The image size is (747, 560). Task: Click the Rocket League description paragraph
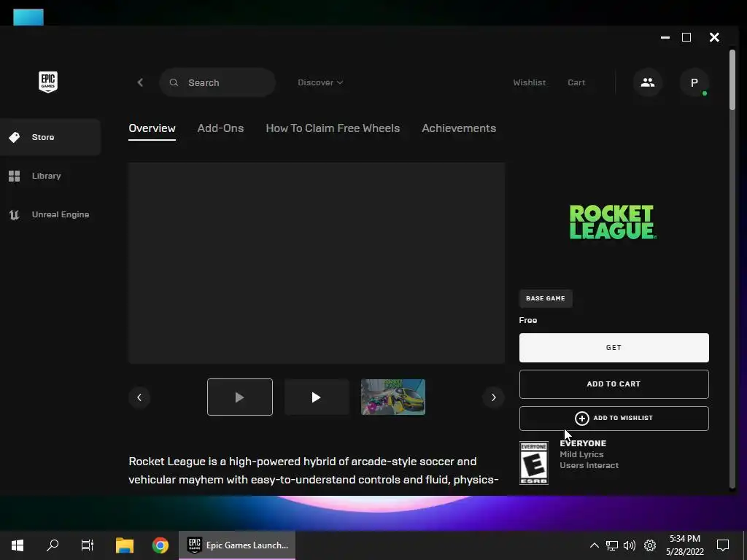pos(314,470)
